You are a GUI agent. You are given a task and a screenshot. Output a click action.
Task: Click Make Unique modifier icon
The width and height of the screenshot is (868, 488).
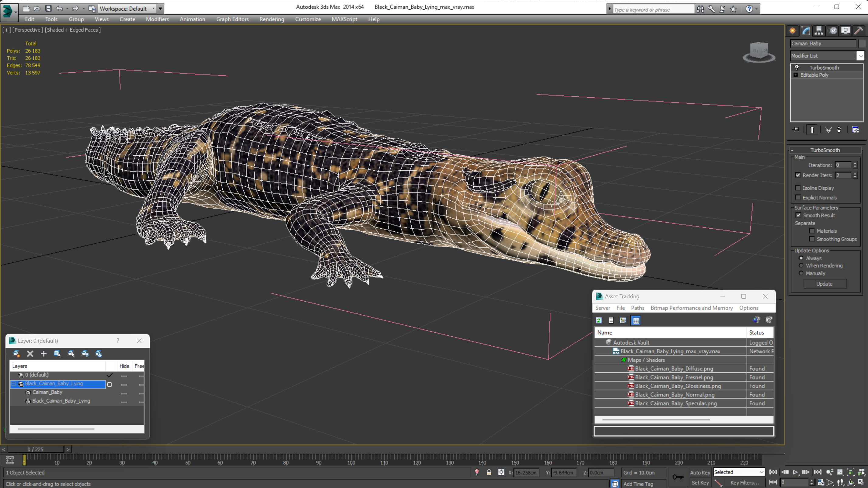[x=828, y=130]
